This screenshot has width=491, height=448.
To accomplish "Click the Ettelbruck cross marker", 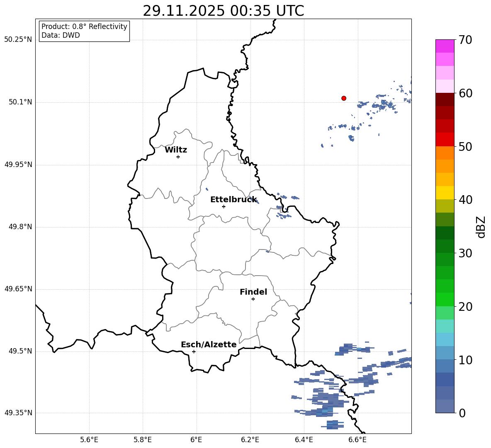I will click(x=224, y=206).
